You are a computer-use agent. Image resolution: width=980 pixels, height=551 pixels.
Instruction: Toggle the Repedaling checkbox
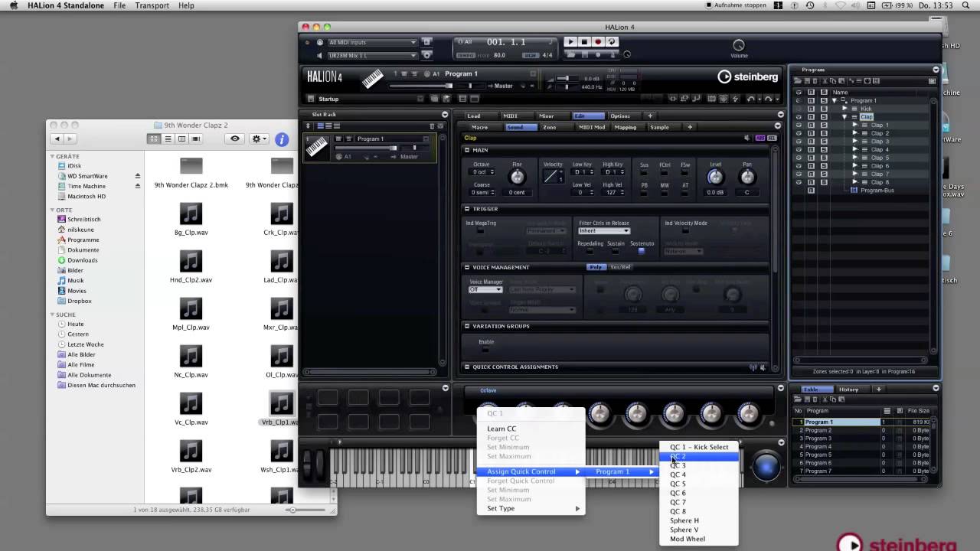coord(590,251)
